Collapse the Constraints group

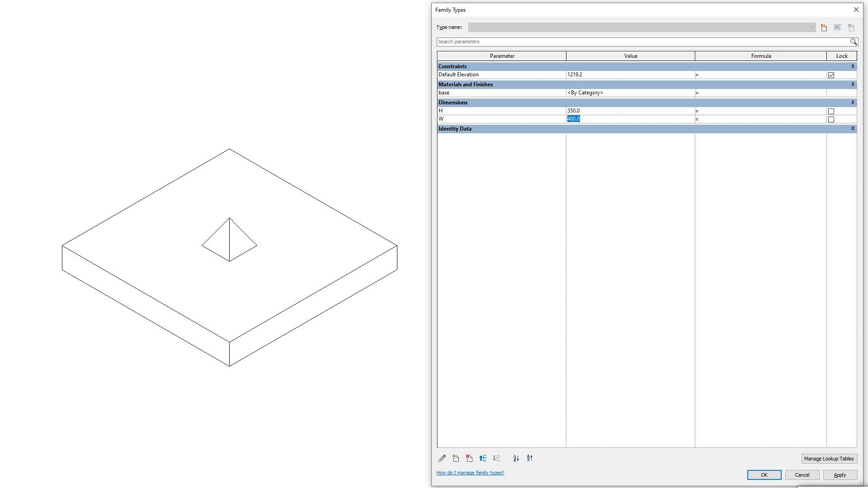click(853, 66)
